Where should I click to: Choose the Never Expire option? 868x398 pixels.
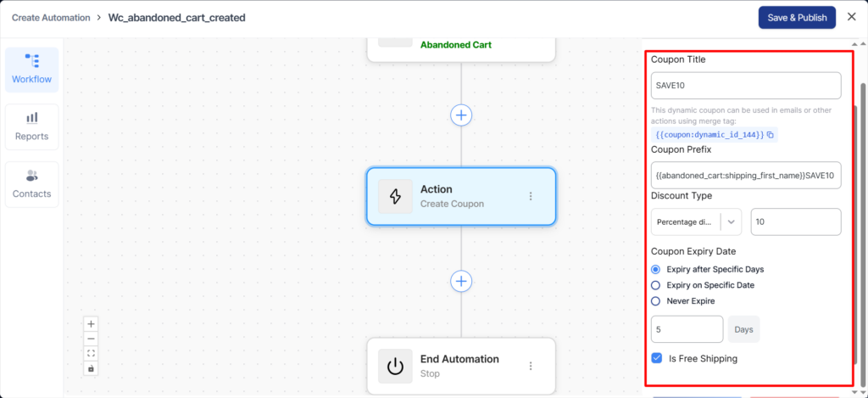pos(656,301)
